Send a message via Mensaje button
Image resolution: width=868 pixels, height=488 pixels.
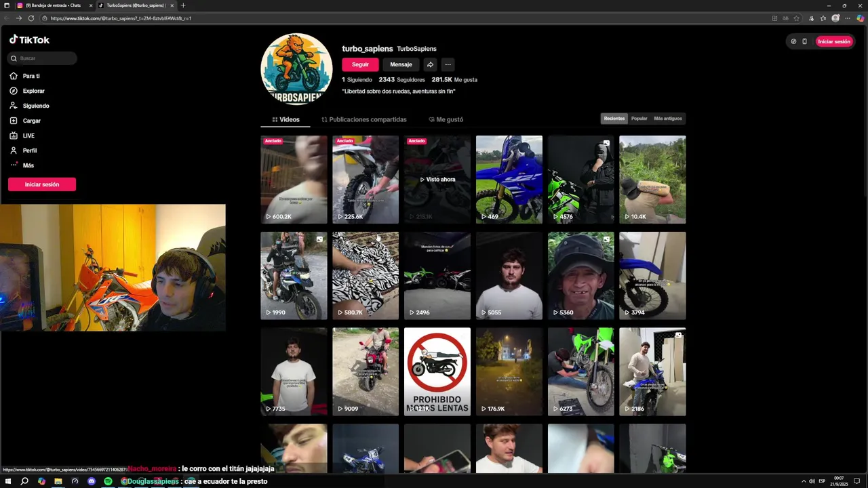pyautogui.click(x=401, y=64)
